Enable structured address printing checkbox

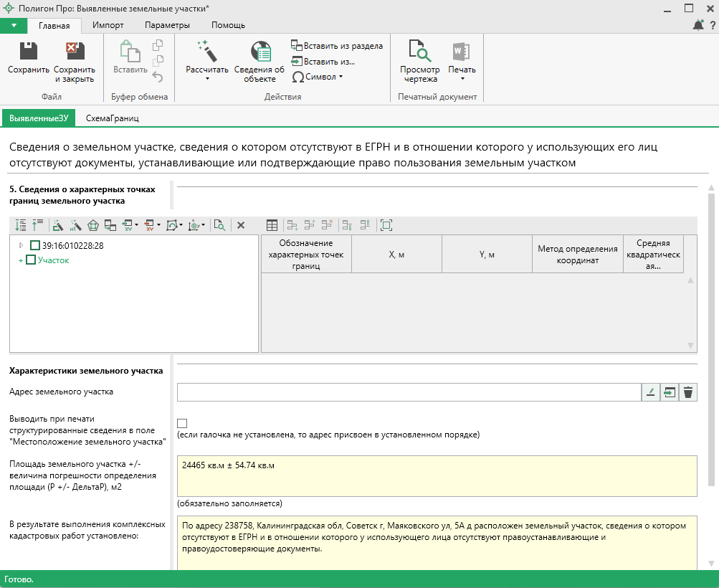click(x=182, y=423)
